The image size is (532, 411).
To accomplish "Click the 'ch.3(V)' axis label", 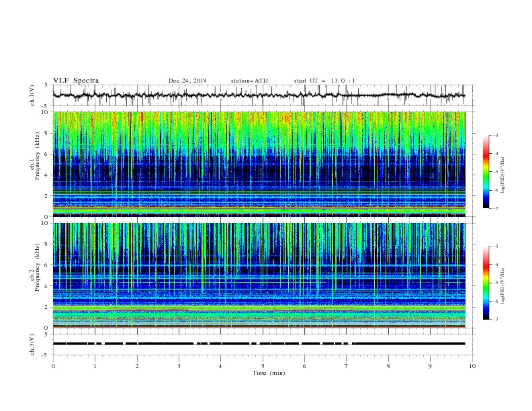I will [x=32, y=345].
